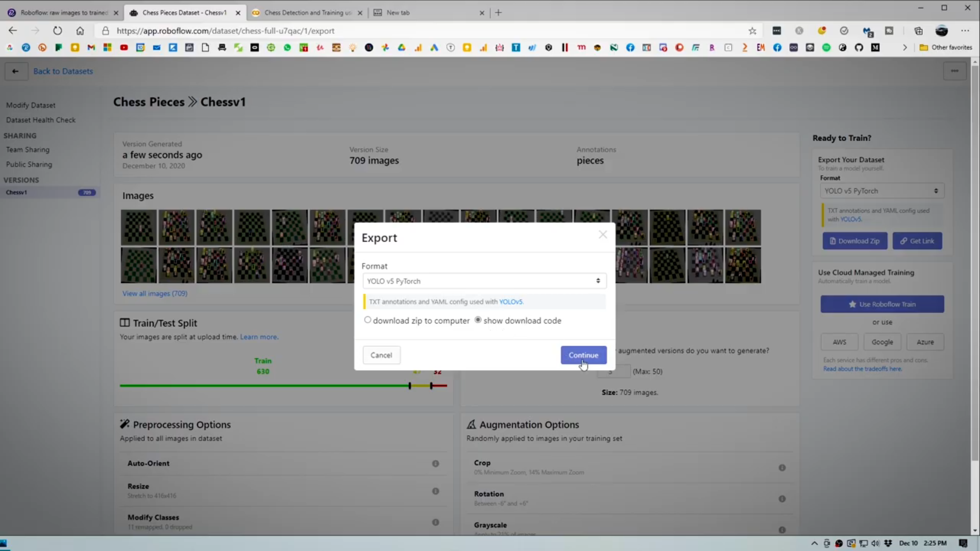
Task: Switch to the 'Chess Detection and Training' tab
Action: pyautogui.click(x=307, y=13)
